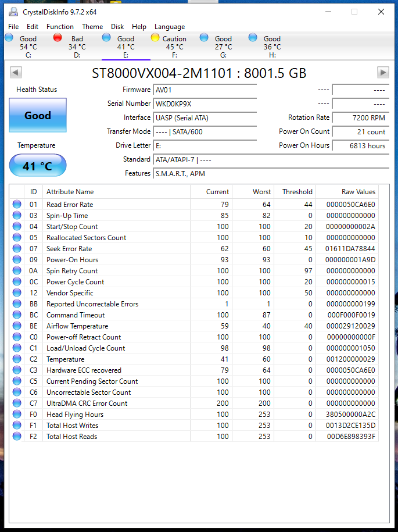Click the ID column header
Viewport: 398px width, 532px height.
pos(33,192)
